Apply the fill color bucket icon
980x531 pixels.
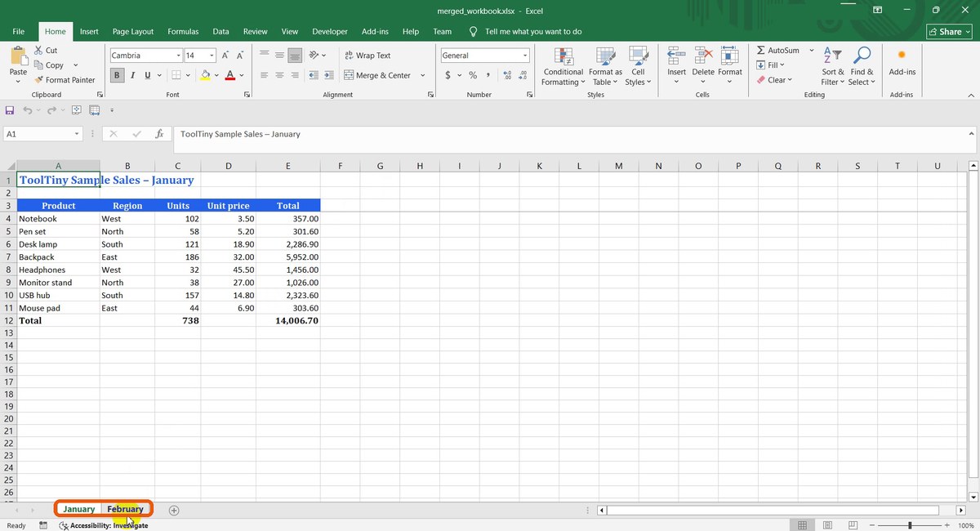pos(206,75)
